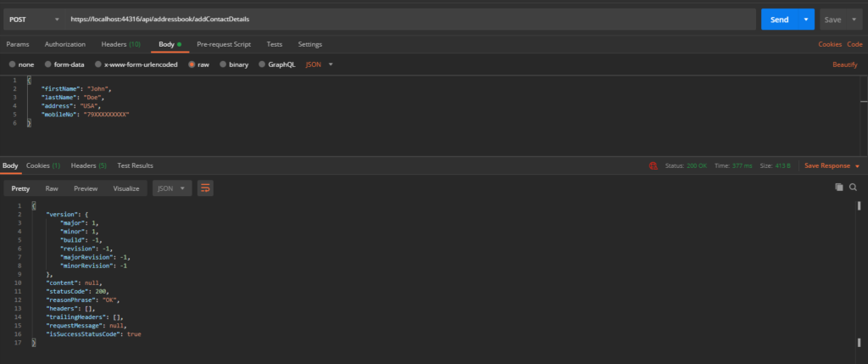Select the GraphQL radio button
Screen dimensions: 868x364
pyautogui.click(x=263, y=64)
